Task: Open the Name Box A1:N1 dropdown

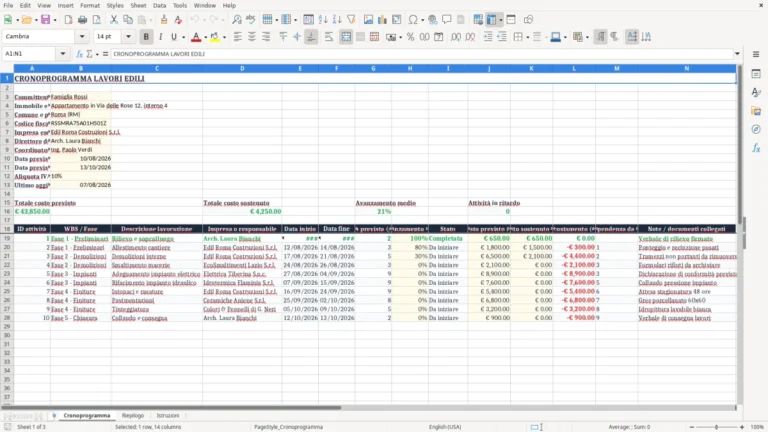Action: tap(63, 54)
